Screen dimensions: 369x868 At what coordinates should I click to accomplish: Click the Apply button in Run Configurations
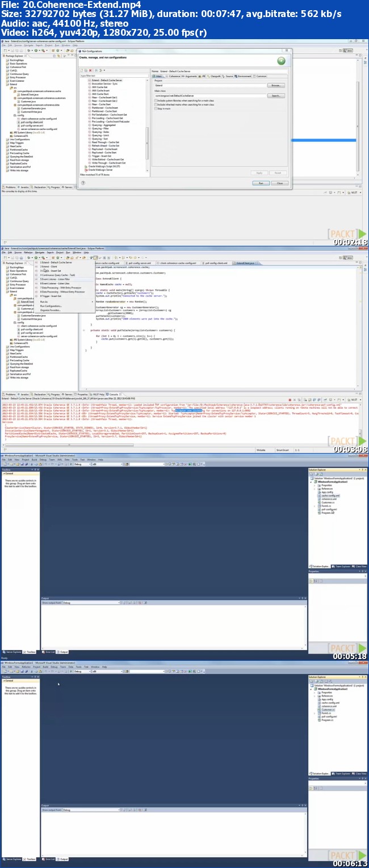(259, 173)
